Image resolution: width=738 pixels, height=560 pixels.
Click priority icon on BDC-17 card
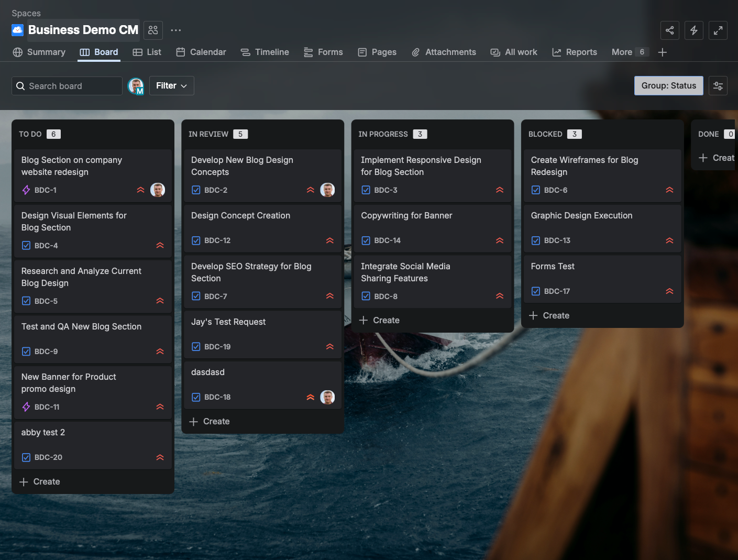669,291
